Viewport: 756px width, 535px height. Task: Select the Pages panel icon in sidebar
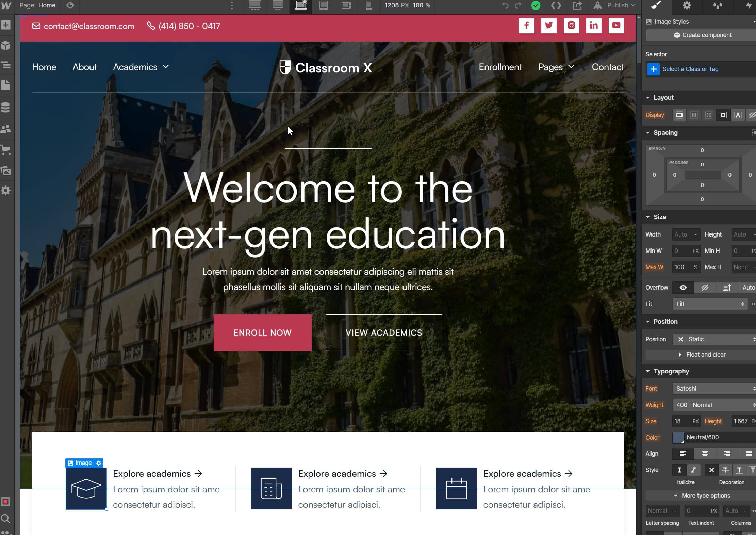(7, 86)
